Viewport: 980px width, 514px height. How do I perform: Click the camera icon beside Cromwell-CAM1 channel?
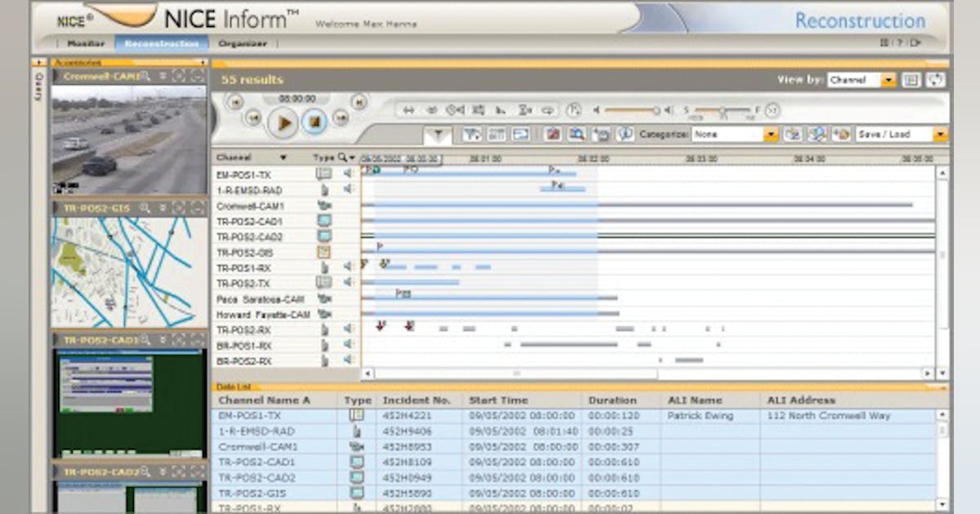click(326, 206)
